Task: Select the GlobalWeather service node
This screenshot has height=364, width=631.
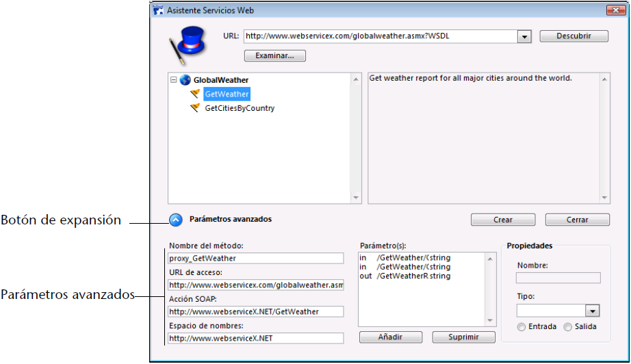Action: pos(221,80)
